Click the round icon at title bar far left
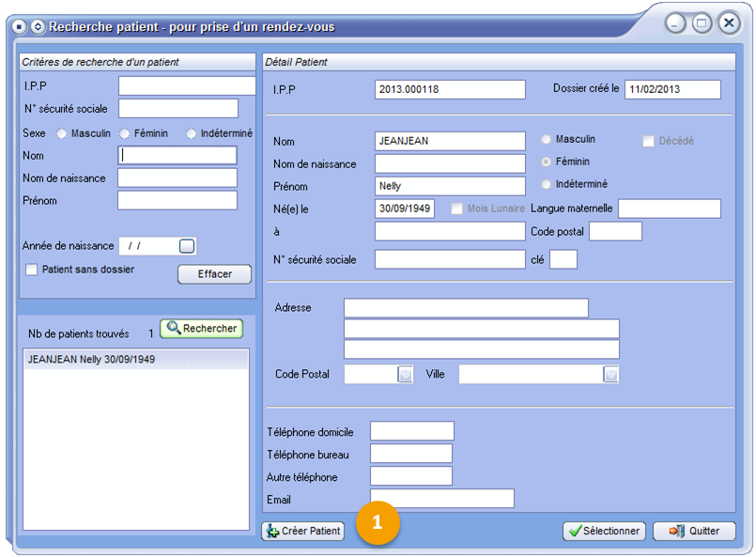Screen dimensions: 756x557 18,26
